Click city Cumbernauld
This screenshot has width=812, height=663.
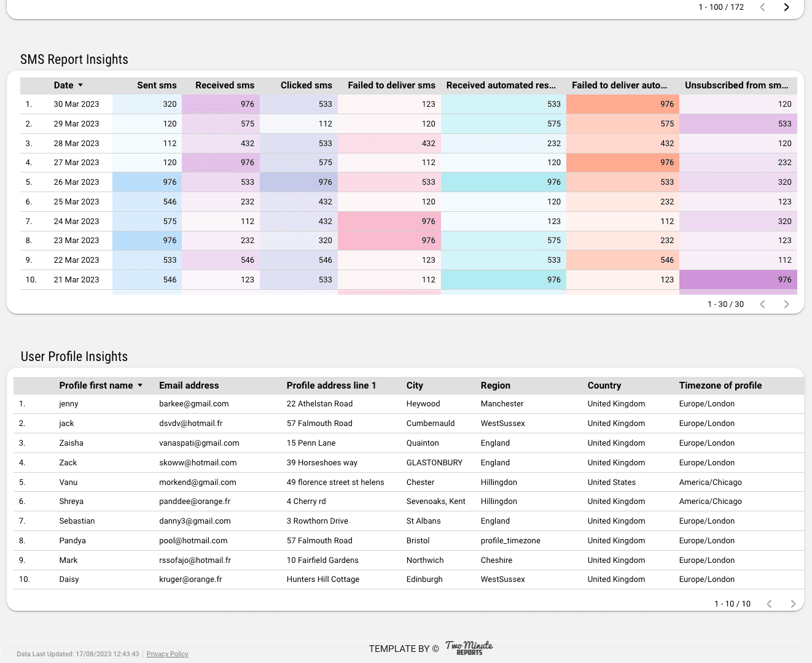pyautogui.click(x=431, y=424)
